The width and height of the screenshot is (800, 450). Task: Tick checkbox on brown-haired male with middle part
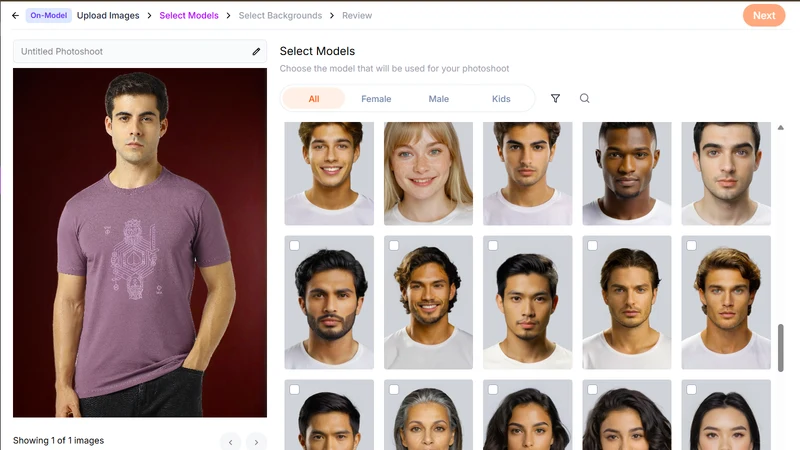[x=592, y=246]
